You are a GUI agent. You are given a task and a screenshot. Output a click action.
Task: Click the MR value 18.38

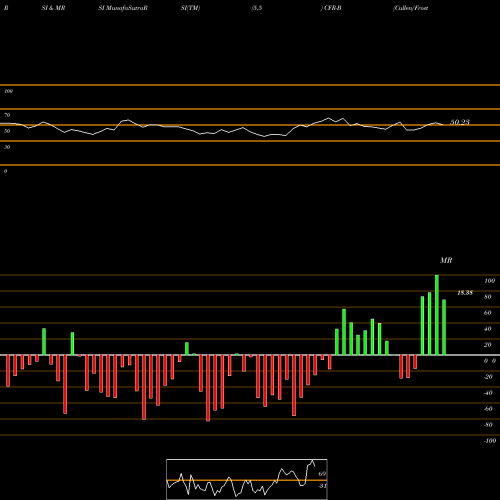point(465,293)
